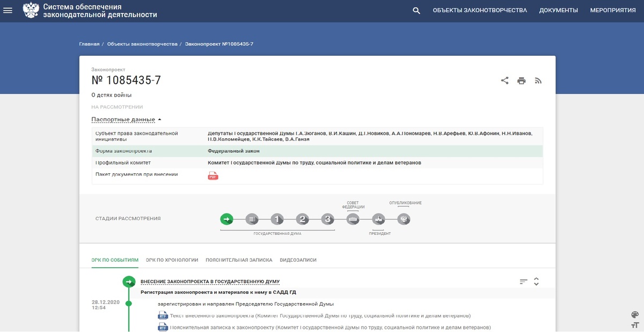Screen dimensions: 644x332
Task: Open events sort/filter icon
Action: click(524, 282)
